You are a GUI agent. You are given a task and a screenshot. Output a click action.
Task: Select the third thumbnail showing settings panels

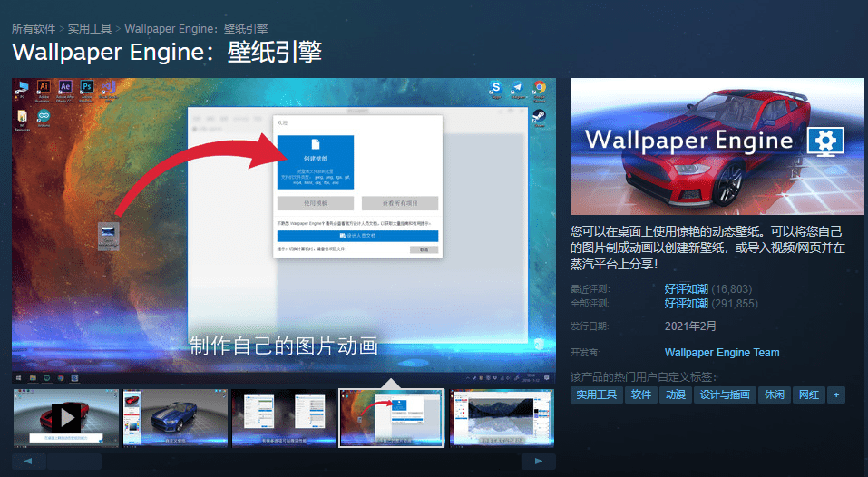click(x=284, y=418)
